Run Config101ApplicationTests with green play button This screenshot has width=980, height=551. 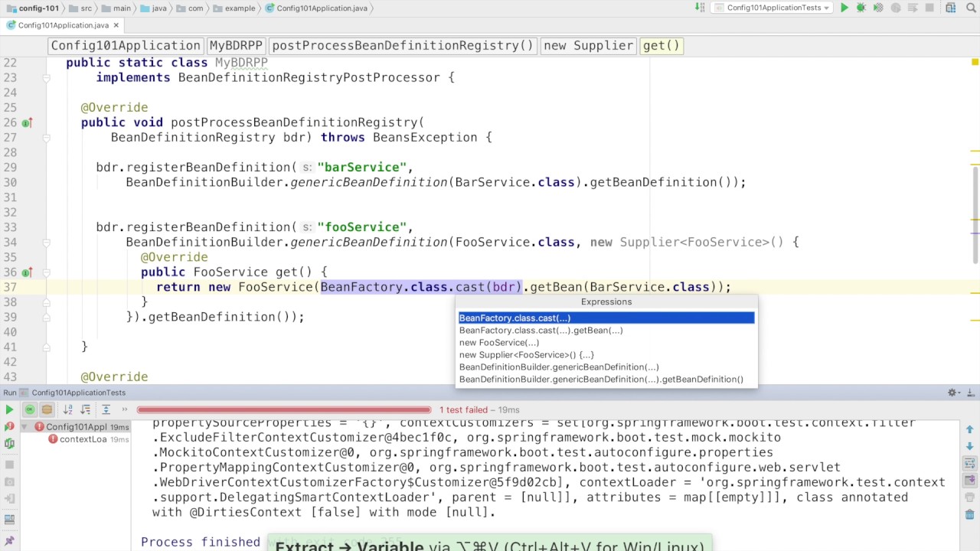point(844,8)
